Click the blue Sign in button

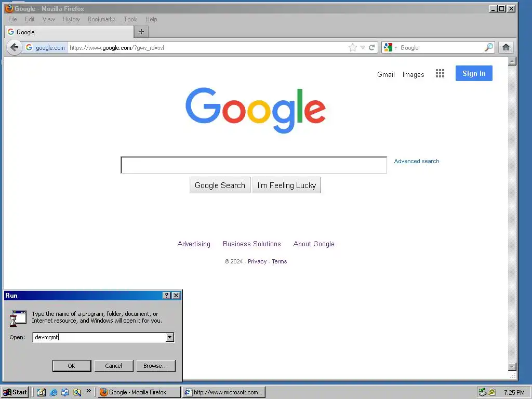(474, 73)
